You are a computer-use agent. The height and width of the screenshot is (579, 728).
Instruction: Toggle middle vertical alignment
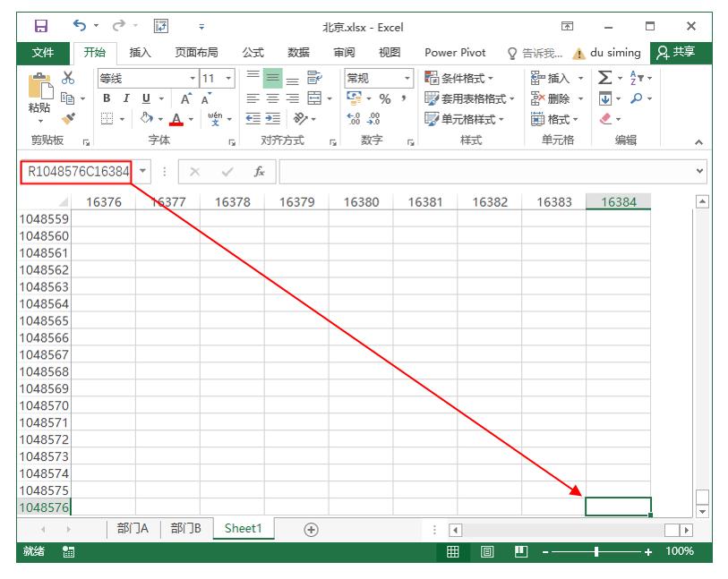[x=273, y=78]
